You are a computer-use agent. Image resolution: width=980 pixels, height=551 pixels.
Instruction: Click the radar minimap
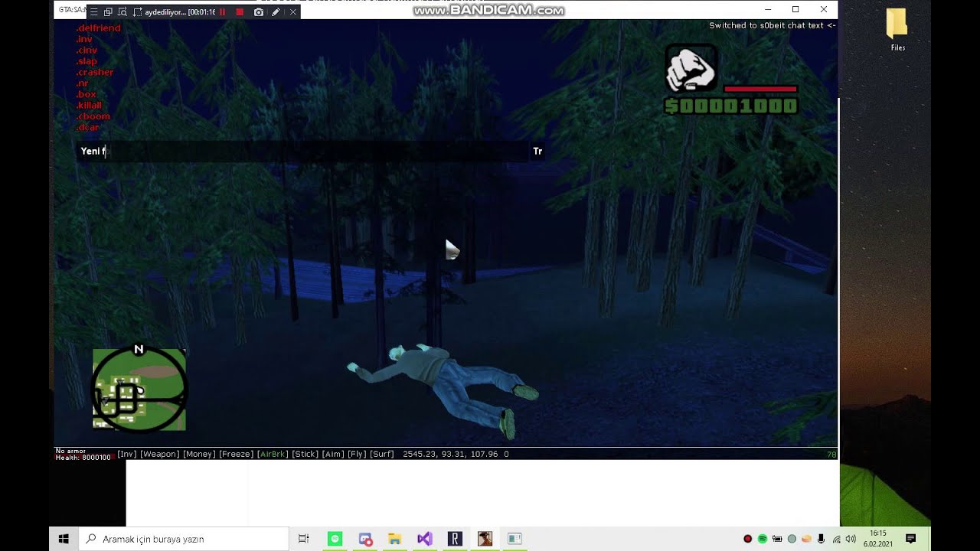pos(139,390)
